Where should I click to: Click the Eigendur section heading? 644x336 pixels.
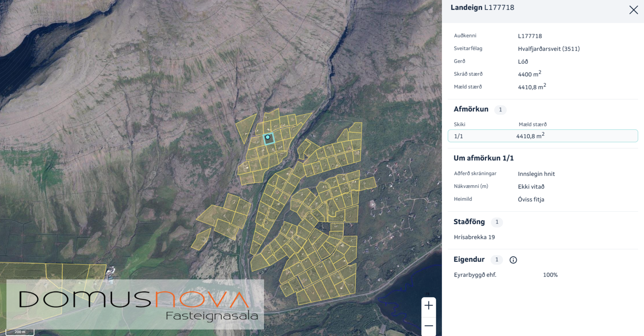pyautogui.click(x=469, y=260)
